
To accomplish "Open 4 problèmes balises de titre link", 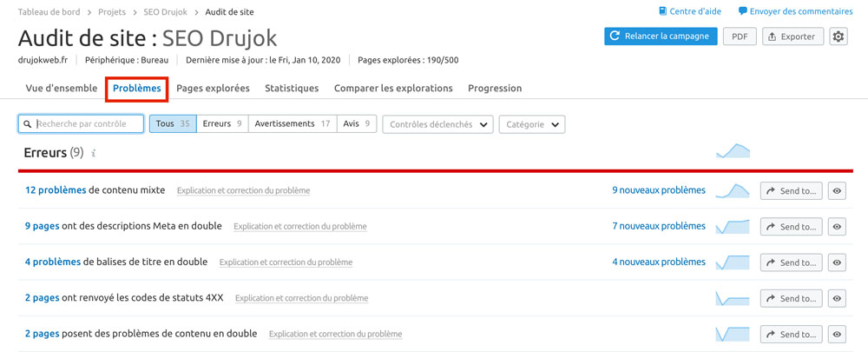I will pyautogui.click(x=53, y=262).
